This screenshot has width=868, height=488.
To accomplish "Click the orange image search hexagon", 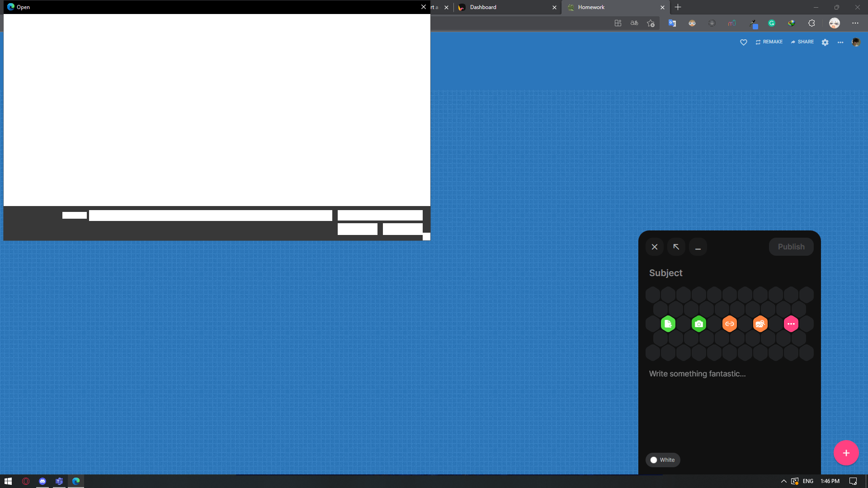I will pos(760,324).
